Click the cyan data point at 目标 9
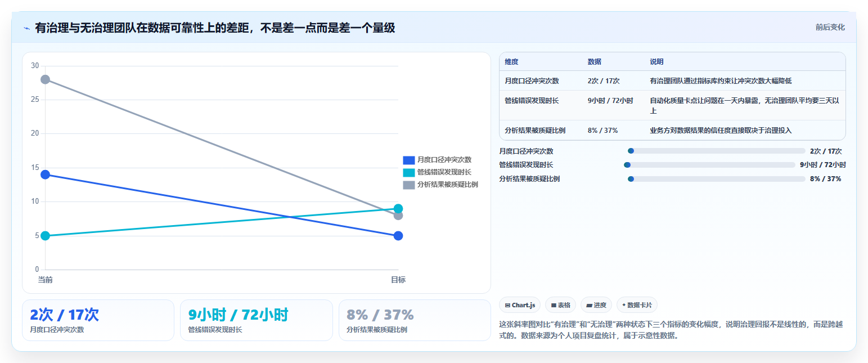This screenshot has width=868, height=363. [398, 209]
